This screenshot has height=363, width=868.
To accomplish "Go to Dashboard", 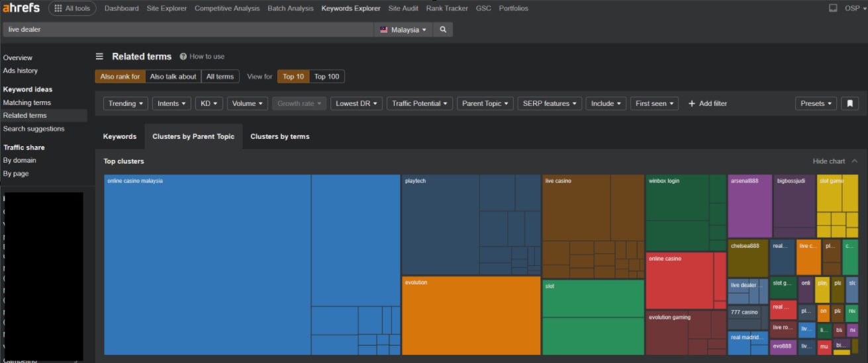I will click(x=122, y=9).
